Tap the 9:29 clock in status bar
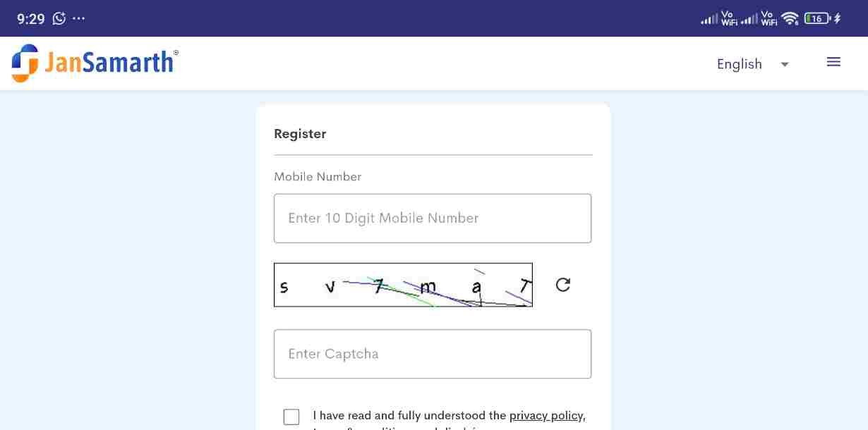This screenshot has width=868, height=430. point(30,19)
